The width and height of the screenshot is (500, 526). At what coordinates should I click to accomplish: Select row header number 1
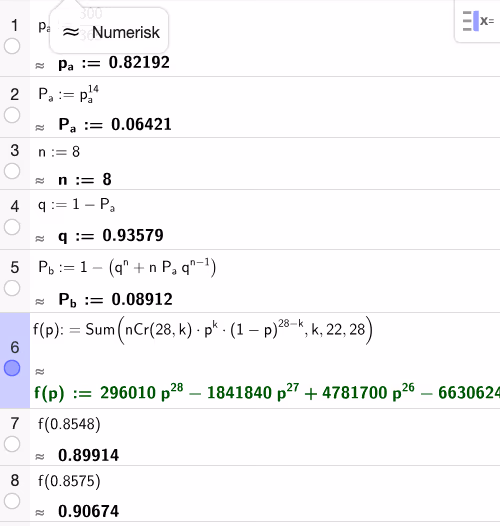click(14, 25)
